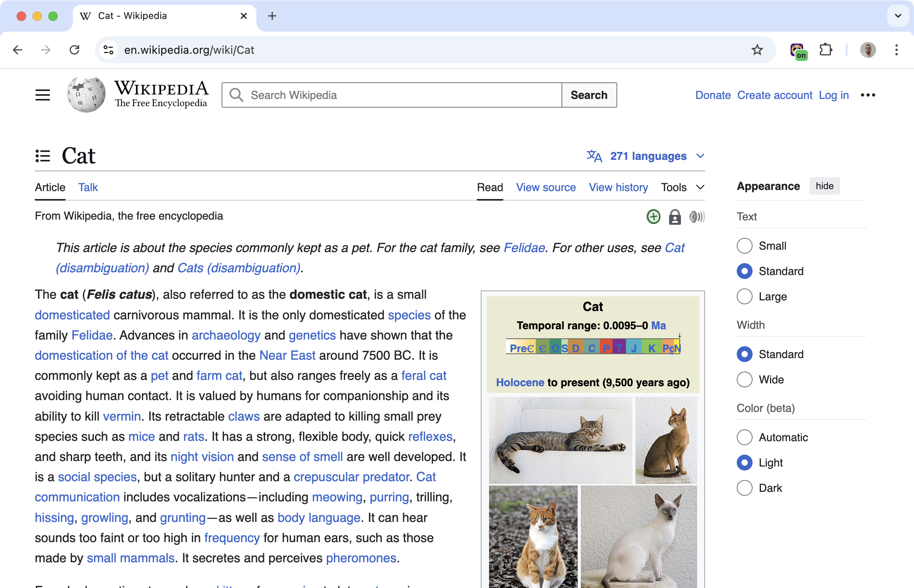Hide the Appearance panel
Viewport: 914px width, 588px height.
click(824, 186)
